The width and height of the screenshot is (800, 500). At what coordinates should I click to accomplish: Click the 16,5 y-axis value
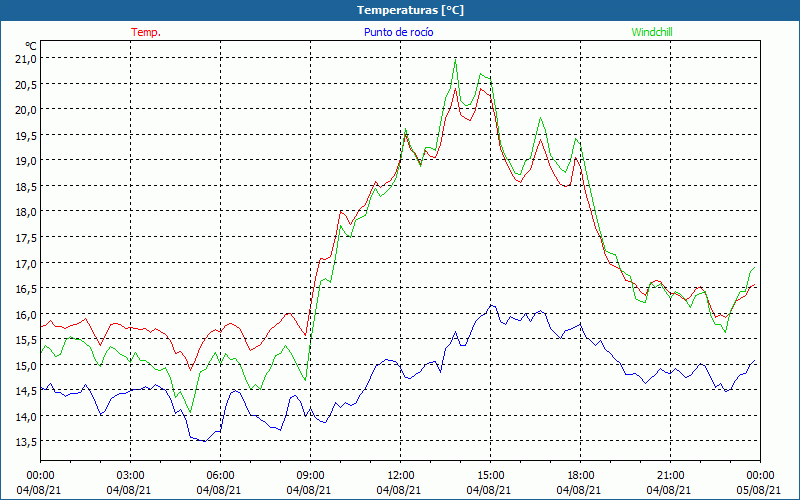coord(26,289)
